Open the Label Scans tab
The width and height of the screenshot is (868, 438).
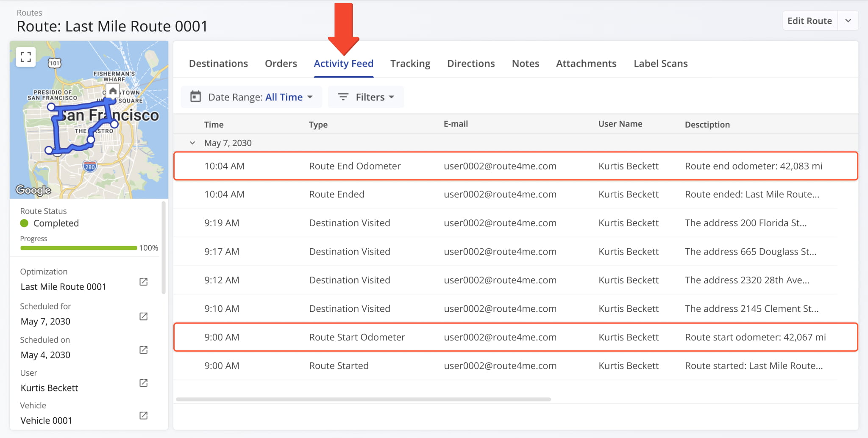pos(660,63)
